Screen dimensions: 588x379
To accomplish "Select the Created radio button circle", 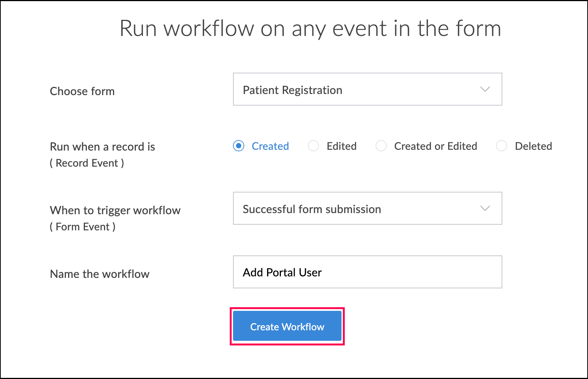I will point(239,146).
